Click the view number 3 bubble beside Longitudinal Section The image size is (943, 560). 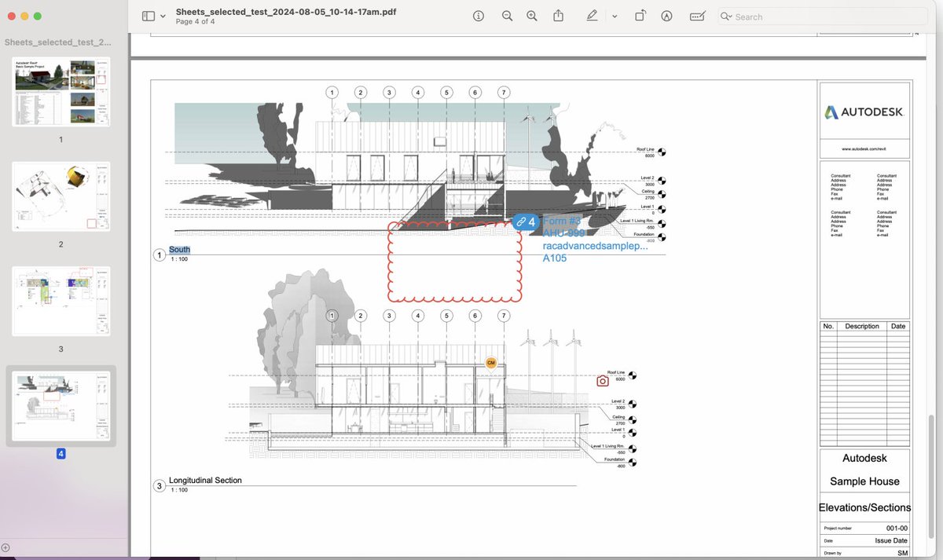tap(160, 486)
